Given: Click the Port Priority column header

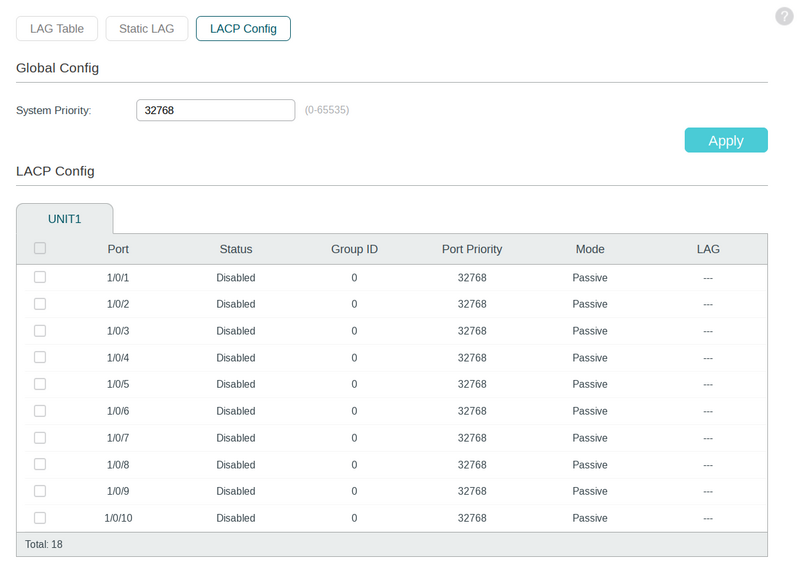Looking at the screenshot, I should click(472, 249).
